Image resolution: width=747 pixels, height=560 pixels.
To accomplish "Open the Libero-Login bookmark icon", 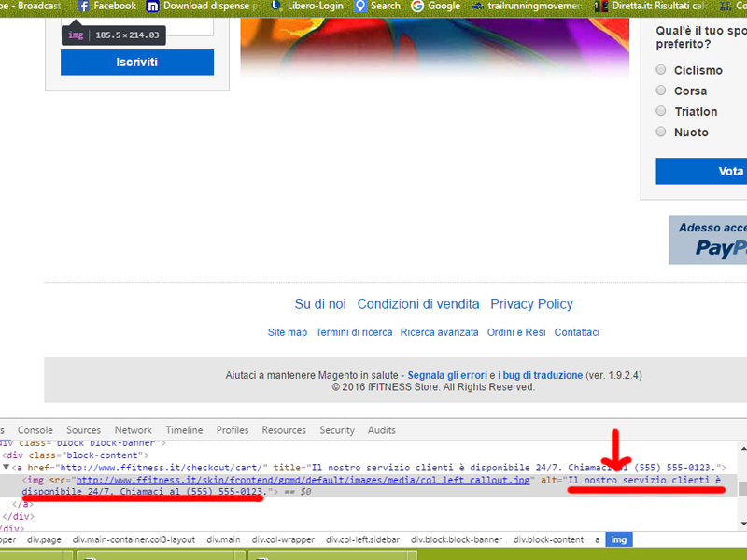I will [275, 6].
